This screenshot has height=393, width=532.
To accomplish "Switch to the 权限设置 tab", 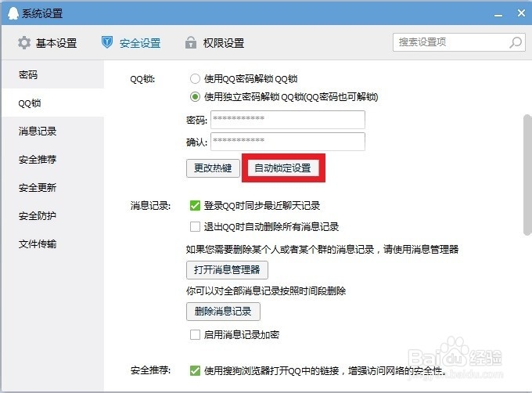I will [x=215, y=43].
